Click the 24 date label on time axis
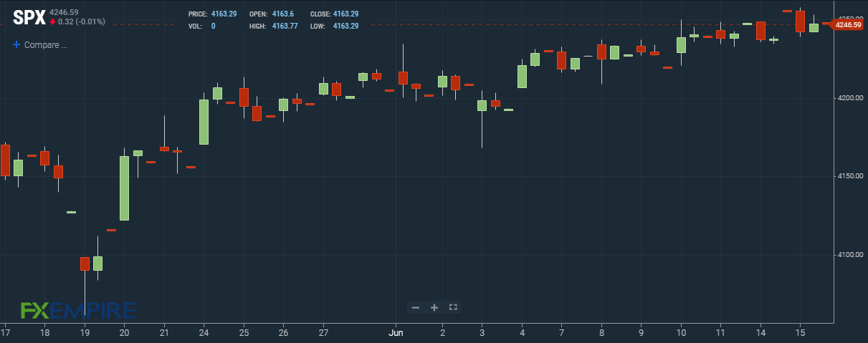This screenshot has height=343, width=868. [204, 333]
